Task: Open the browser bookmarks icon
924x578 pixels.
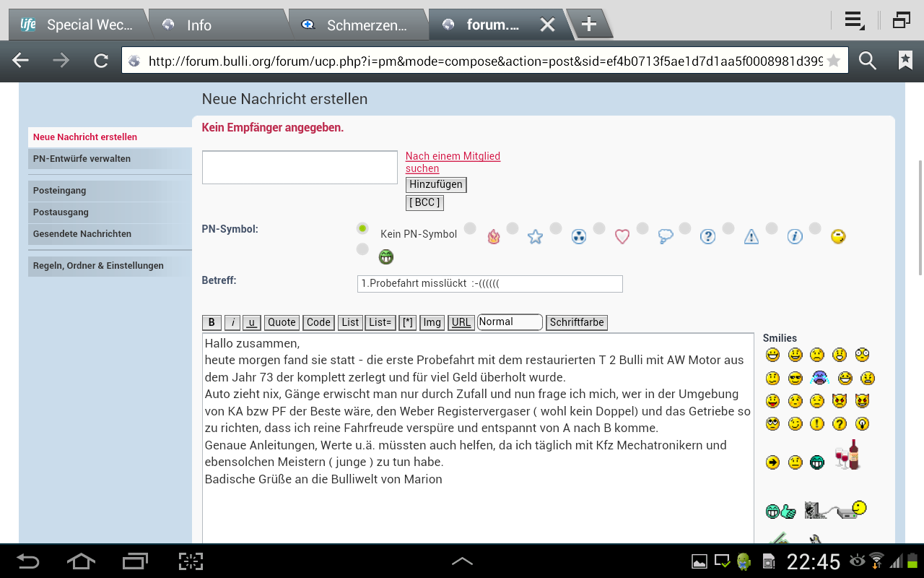Action: pyautogui.click(x=905, y=61)
